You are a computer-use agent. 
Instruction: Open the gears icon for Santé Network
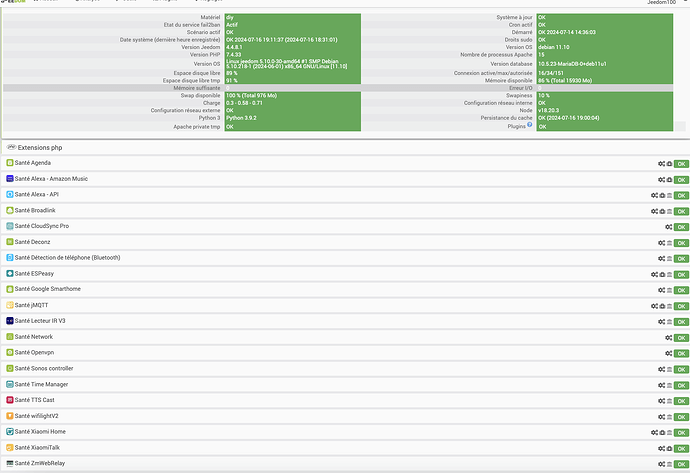click(x=668, y=338)
